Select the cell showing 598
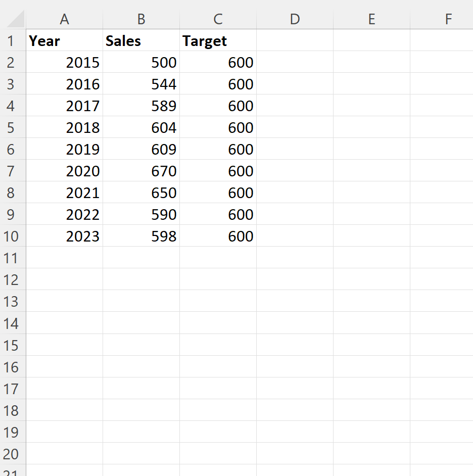473x476 pixels. point(141,236)
